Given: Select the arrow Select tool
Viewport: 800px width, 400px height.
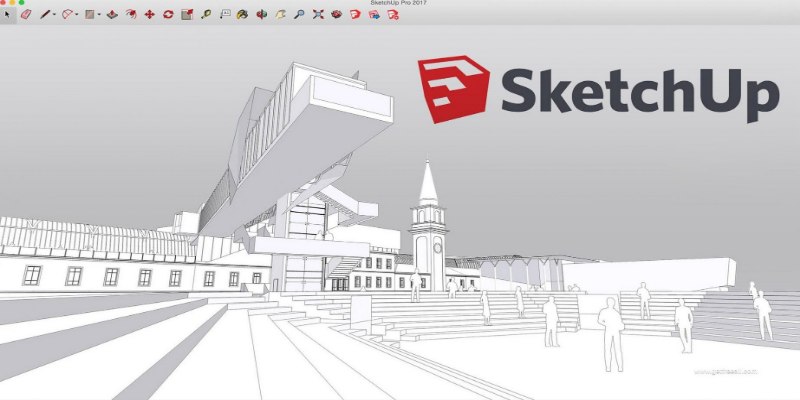Looking at the screenshot, I should [7, 15].
